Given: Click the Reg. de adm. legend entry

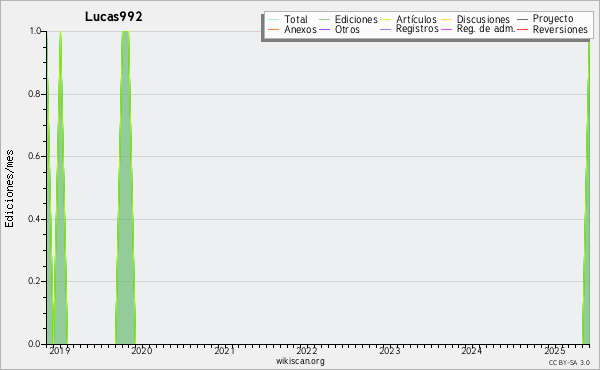Looking at the screenshot, I should tap(478, 29).
